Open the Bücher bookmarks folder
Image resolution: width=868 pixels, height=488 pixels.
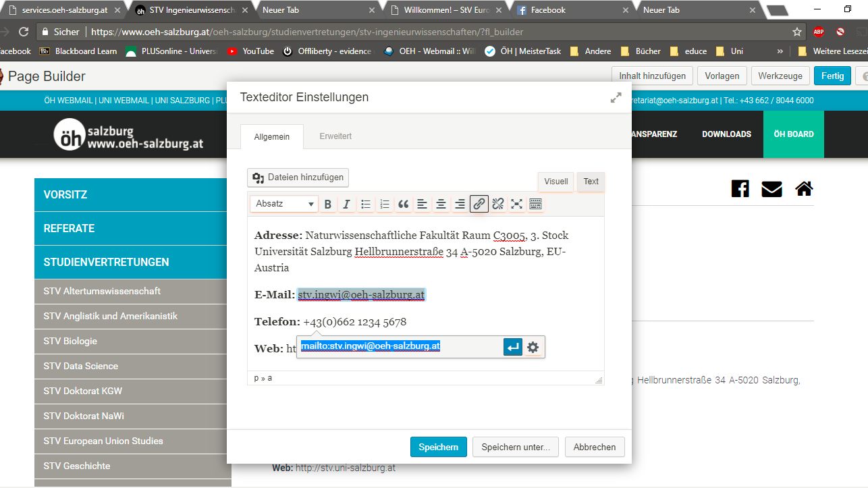[640, 51]
